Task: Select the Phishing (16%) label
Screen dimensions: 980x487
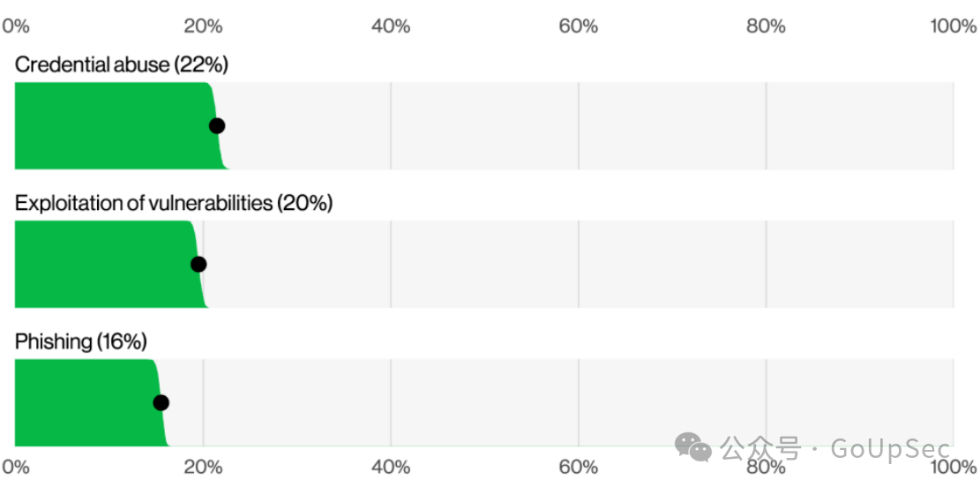Action: 80,342
